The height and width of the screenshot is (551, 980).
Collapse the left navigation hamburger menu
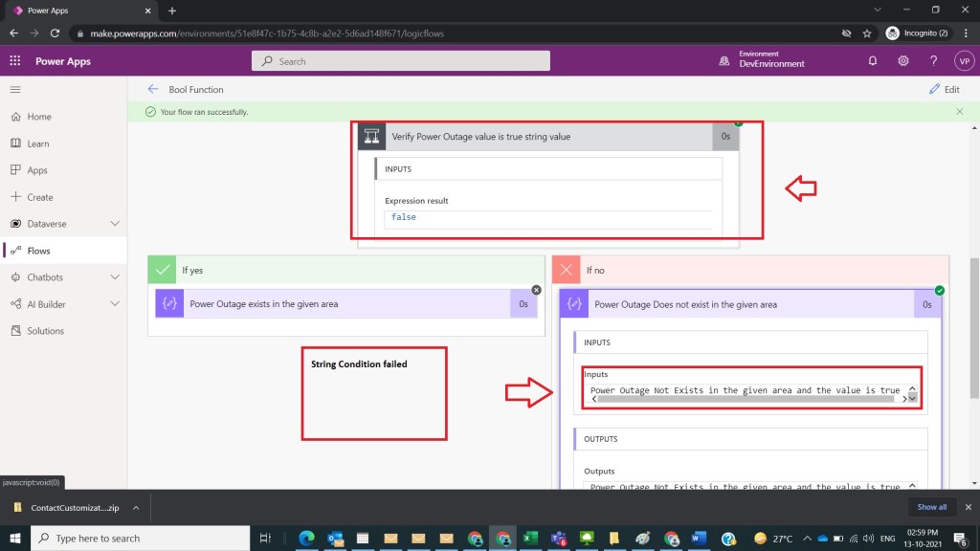coord(14,89)
